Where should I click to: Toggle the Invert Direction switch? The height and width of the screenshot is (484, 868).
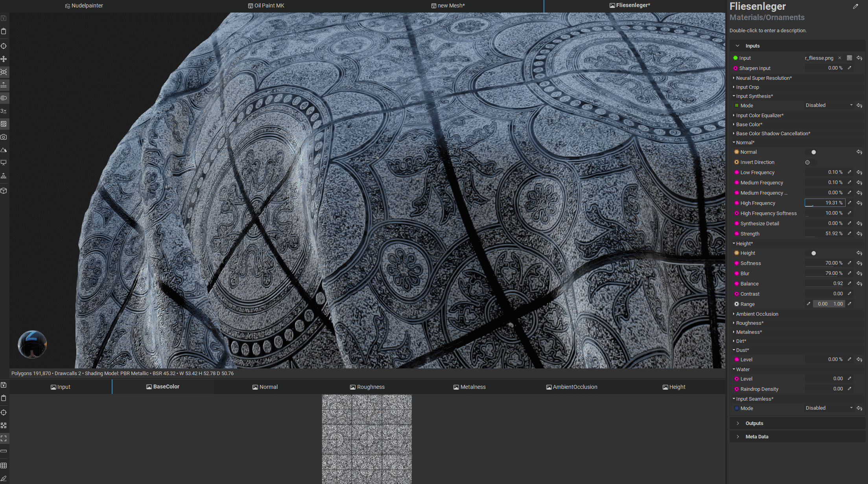click(810, 162)
